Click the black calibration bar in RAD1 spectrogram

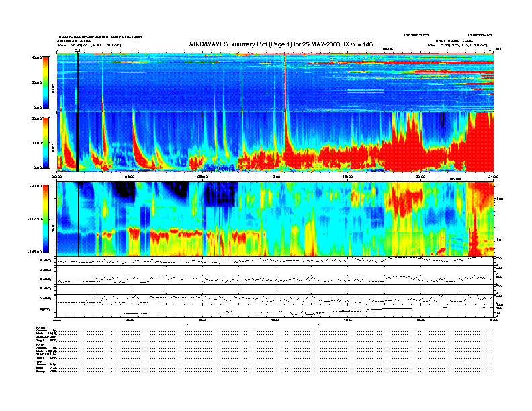(x=77, y=142)
